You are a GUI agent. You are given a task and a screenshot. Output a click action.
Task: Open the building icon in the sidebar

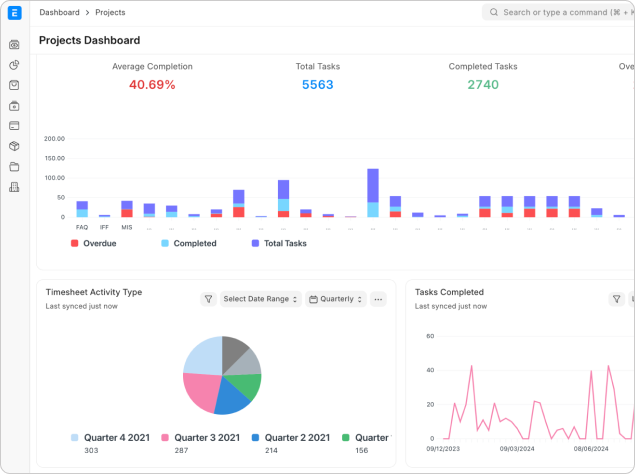14,187
